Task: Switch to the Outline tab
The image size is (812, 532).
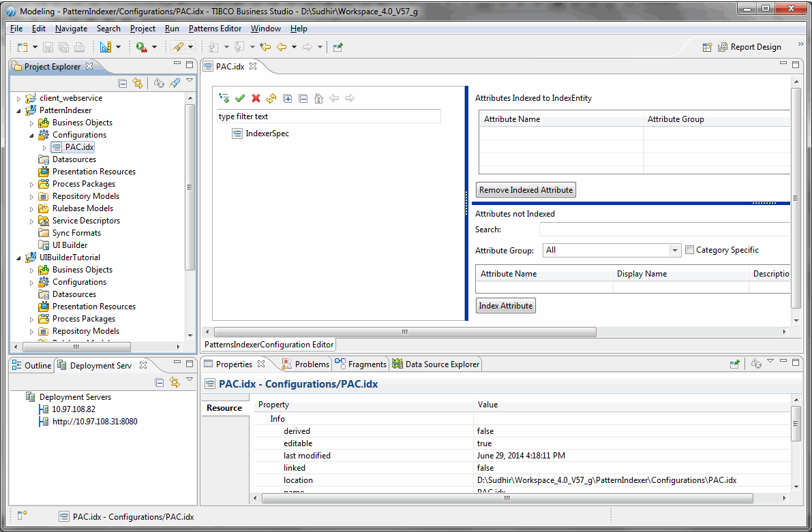Action: point(31,365)
